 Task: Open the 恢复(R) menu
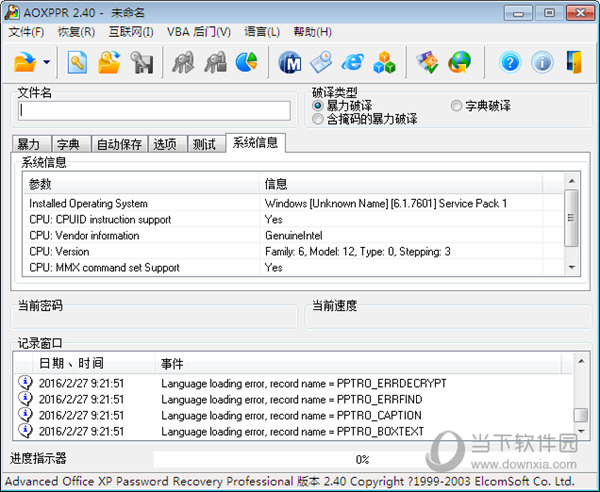coord(76,32)
